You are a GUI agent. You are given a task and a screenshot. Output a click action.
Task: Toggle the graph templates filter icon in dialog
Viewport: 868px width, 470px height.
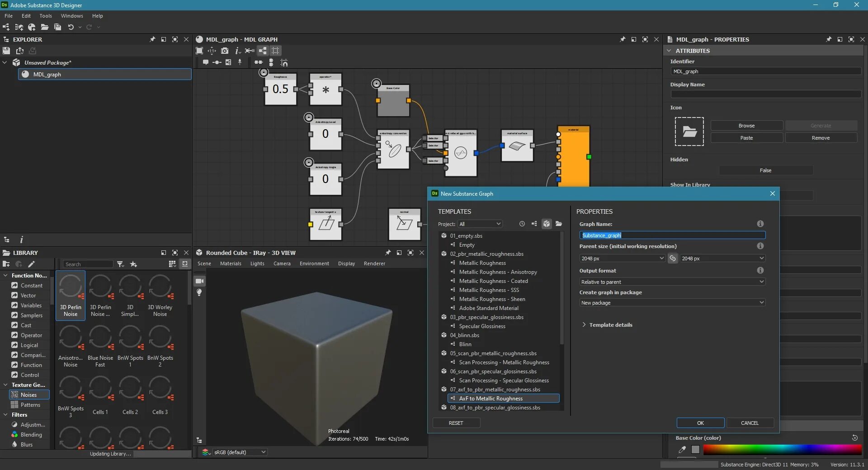(534, 224)
